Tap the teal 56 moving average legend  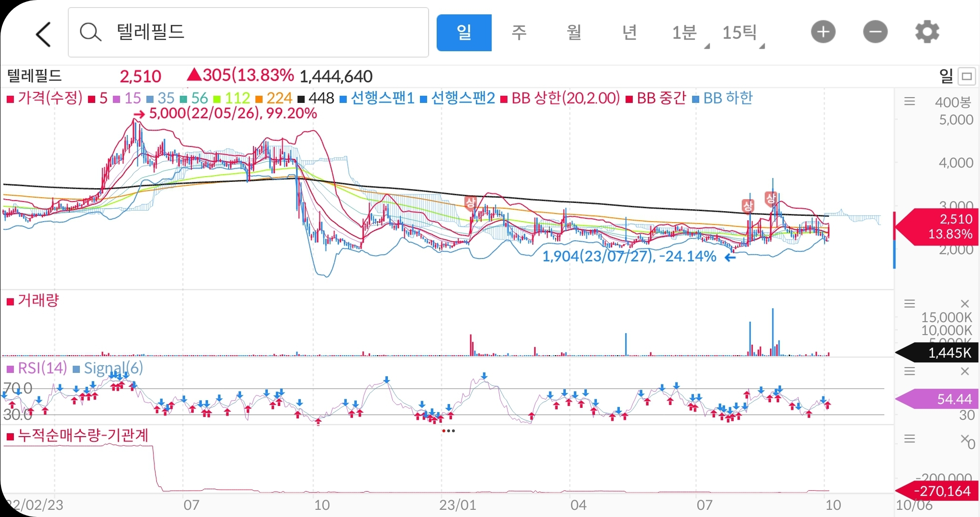[194, 99]
